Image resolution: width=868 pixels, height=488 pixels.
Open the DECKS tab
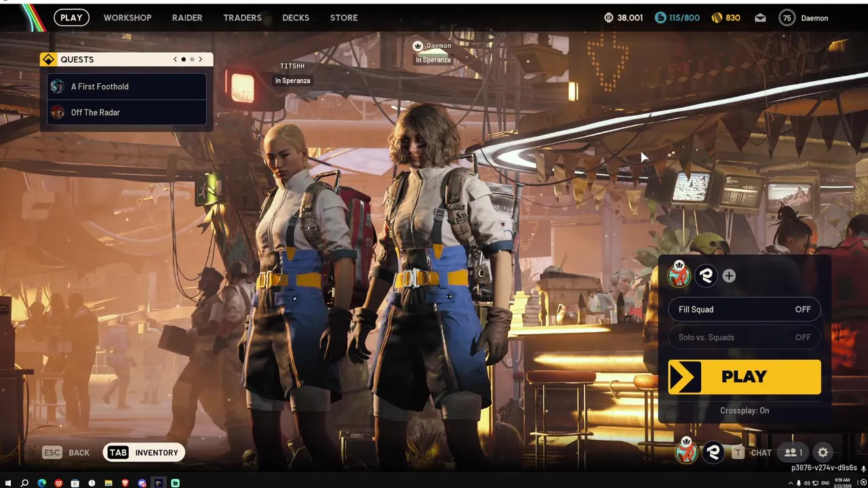(x=296, y=18)
